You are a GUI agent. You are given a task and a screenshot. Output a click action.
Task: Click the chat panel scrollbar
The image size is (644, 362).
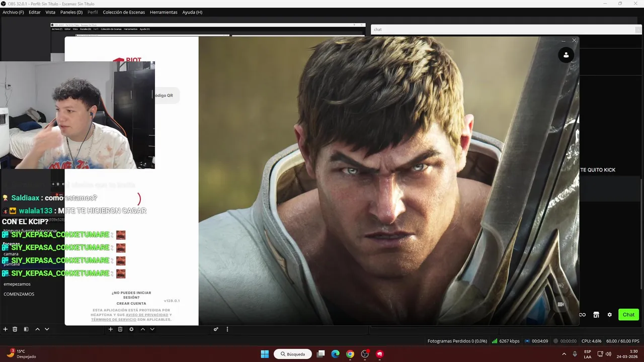641,234
